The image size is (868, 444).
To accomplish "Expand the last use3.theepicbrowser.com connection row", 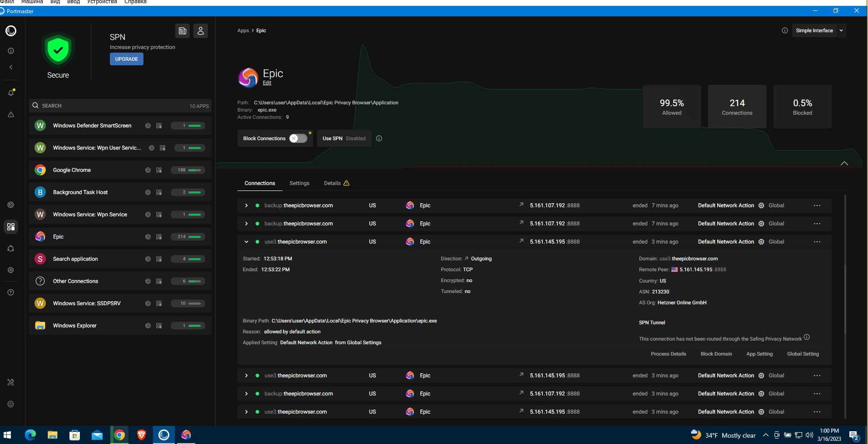I will pyautogui.click(x=247, y=412).
